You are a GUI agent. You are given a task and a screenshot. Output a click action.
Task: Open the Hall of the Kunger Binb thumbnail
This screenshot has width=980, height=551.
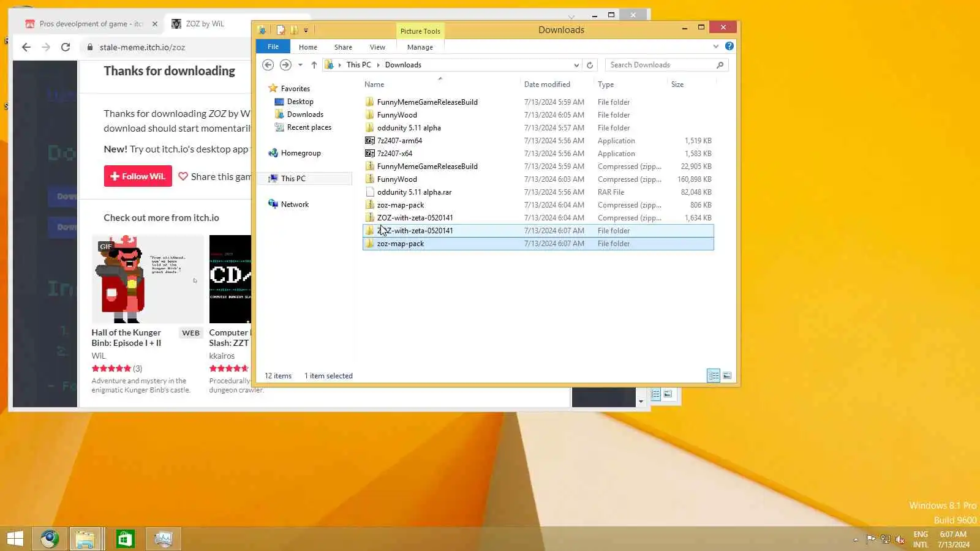pyautogui.click(x=148, y=279)
